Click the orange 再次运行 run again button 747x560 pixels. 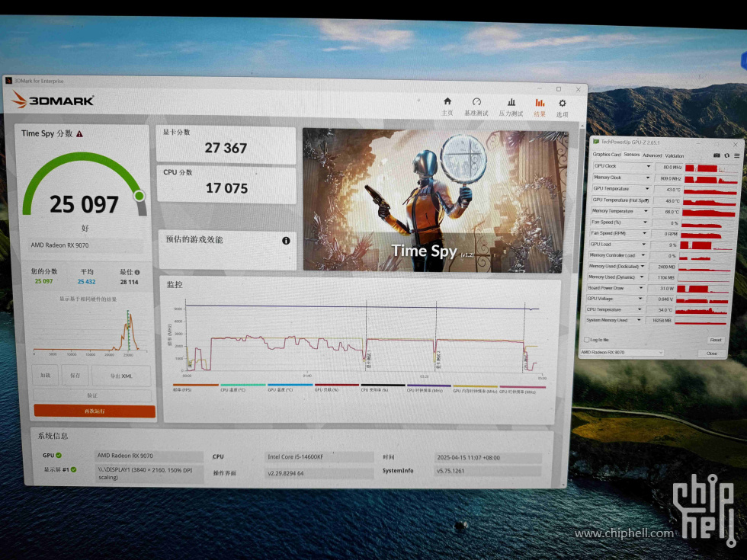pos(95,411)
